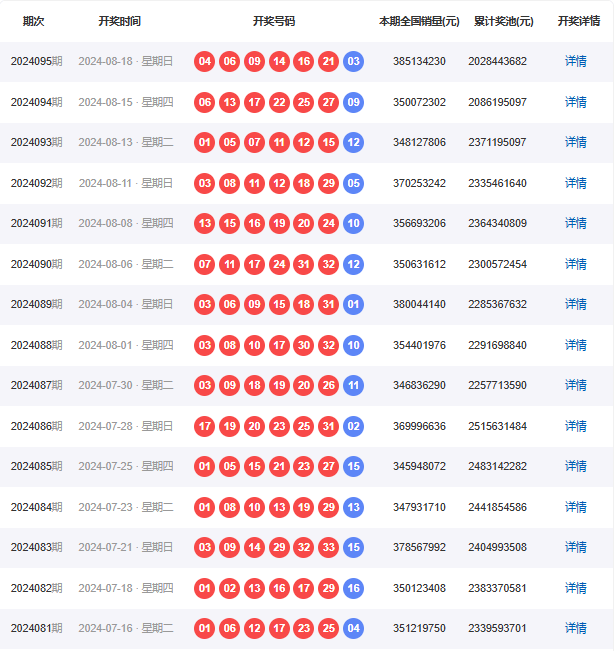Open details link for draw 2024094

click(575, 102)
